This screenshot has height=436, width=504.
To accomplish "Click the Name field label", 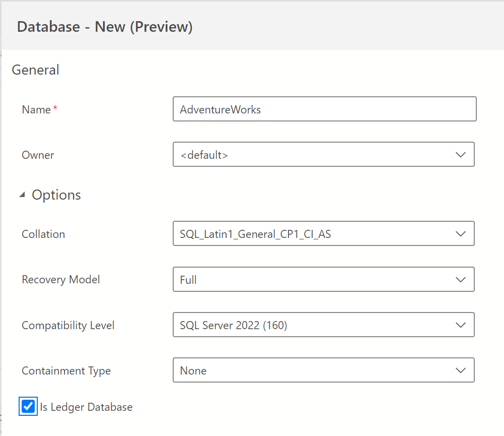I will (36, 110).
